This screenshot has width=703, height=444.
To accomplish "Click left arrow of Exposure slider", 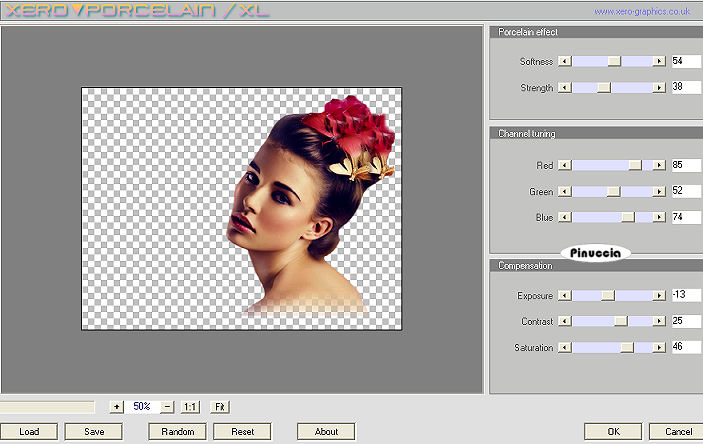I will pos(563,295).
